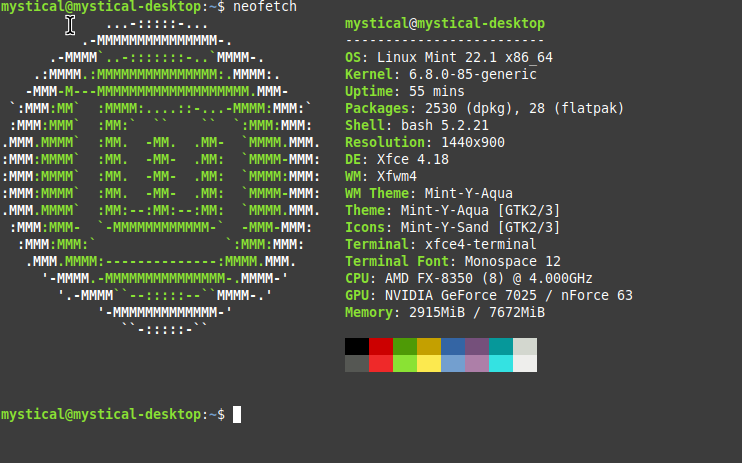742x463 pixels.
Task: Select the dark red palette block
Action: (380, 346)
